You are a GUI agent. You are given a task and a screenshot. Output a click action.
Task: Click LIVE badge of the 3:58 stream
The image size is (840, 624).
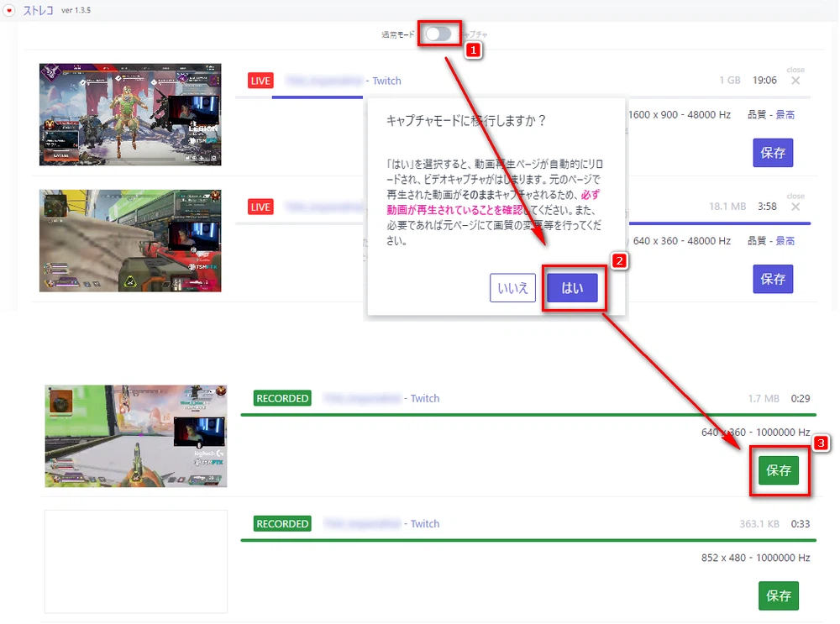[260, 207]
